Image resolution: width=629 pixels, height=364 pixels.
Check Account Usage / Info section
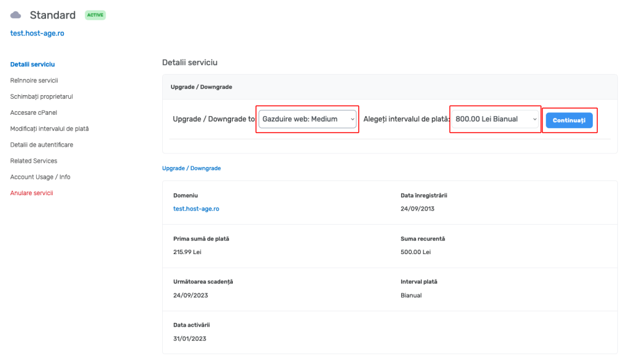pos(41,176)
